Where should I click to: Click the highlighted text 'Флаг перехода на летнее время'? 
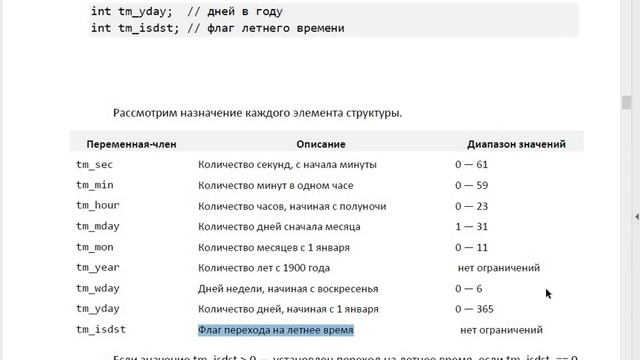click(x=276, y=330)
